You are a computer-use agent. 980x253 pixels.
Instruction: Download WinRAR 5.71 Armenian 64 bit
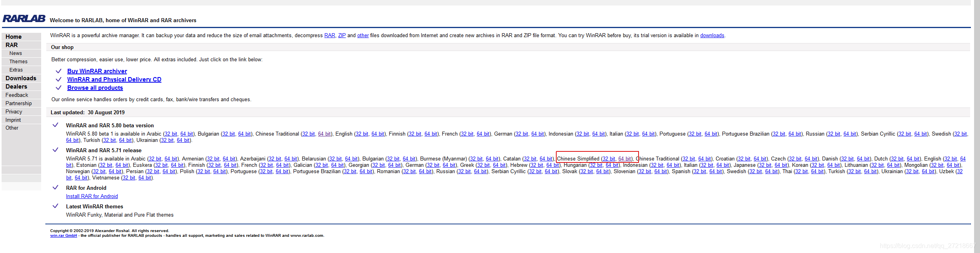point(229,159)
